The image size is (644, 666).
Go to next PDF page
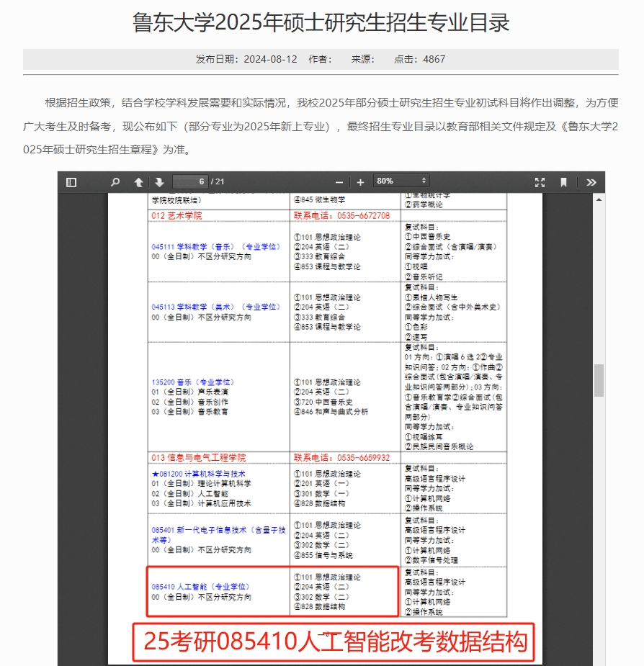(x=159, y=182)
